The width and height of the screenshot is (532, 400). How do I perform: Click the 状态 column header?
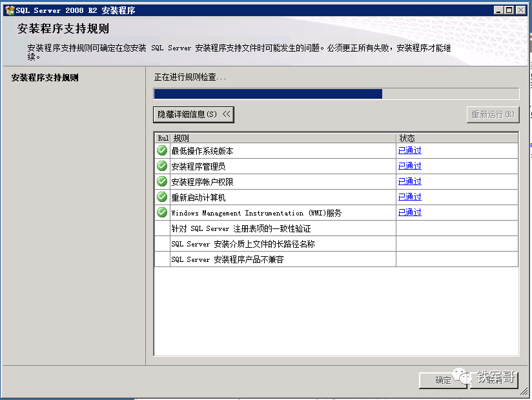coord(456,138)
